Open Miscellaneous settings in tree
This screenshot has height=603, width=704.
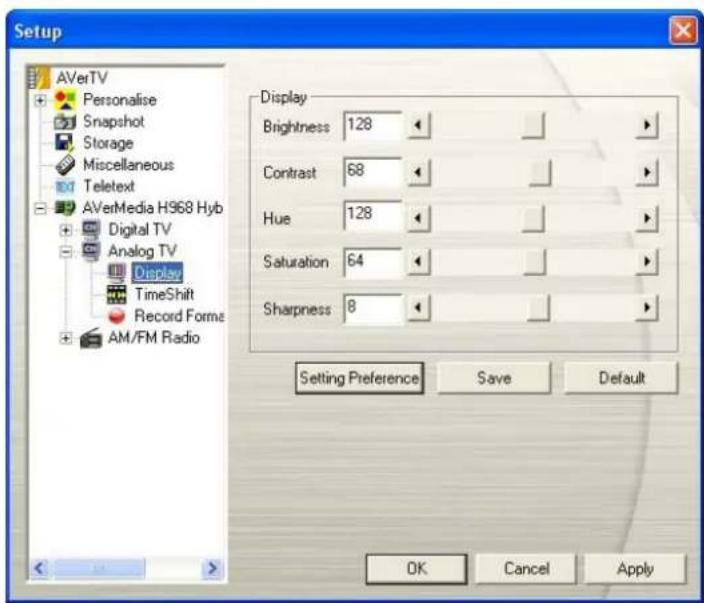tap(128, 164)
